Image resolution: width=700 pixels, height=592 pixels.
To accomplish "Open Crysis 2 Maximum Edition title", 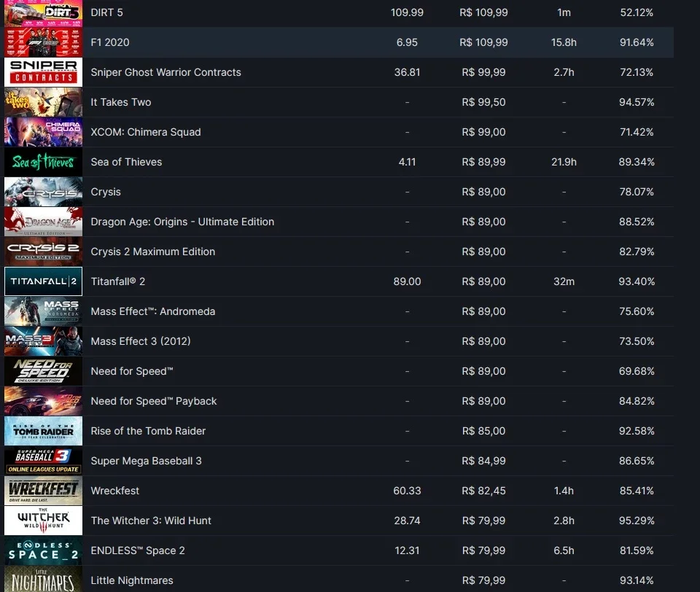I will [152, 252].
